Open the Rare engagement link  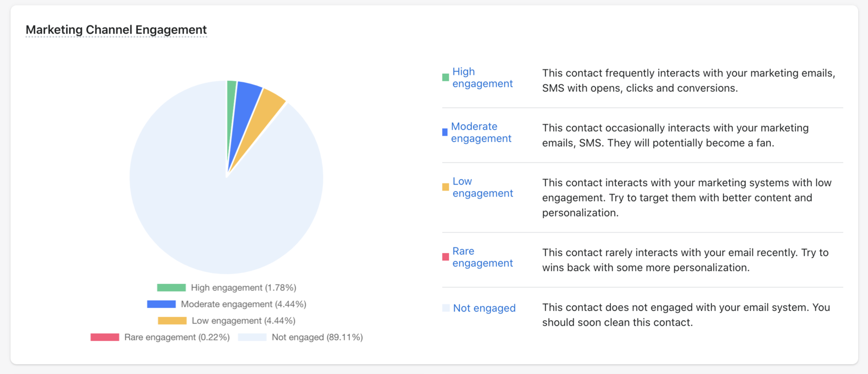482,257
